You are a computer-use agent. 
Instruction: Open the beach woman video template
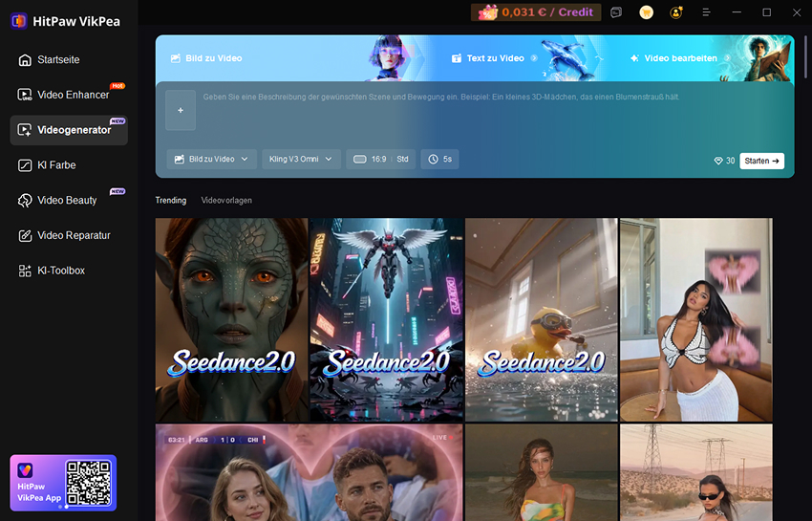[x=541, y=472]
